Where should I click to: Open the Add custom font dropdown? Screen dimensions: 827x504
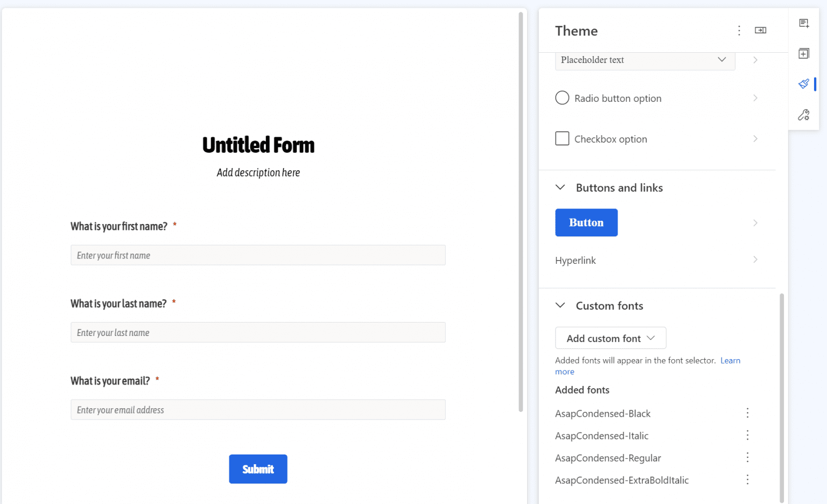coord(610,338)
